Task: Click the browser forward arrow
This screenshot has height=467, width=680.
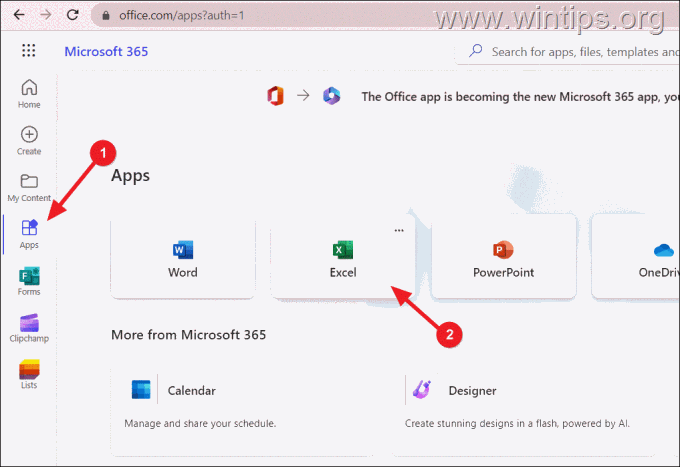Action: point(46,15)
